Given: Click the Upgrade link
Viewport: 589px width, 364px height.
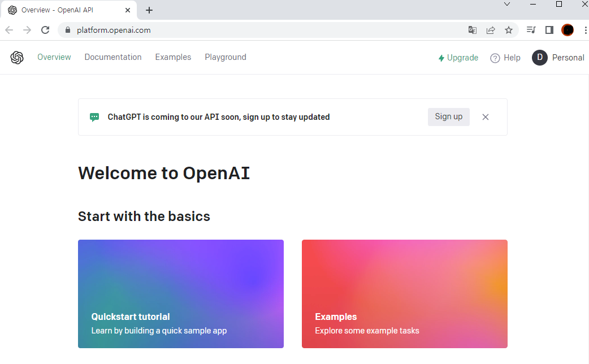Looking at the screenshot, I should pos(458,58).
